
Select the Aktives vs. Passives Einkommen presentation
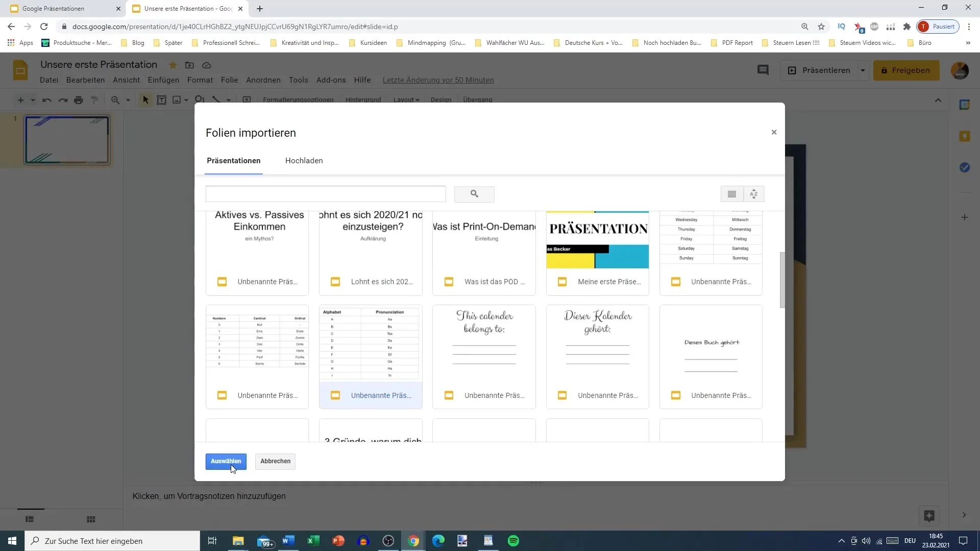tap(257, 253)
